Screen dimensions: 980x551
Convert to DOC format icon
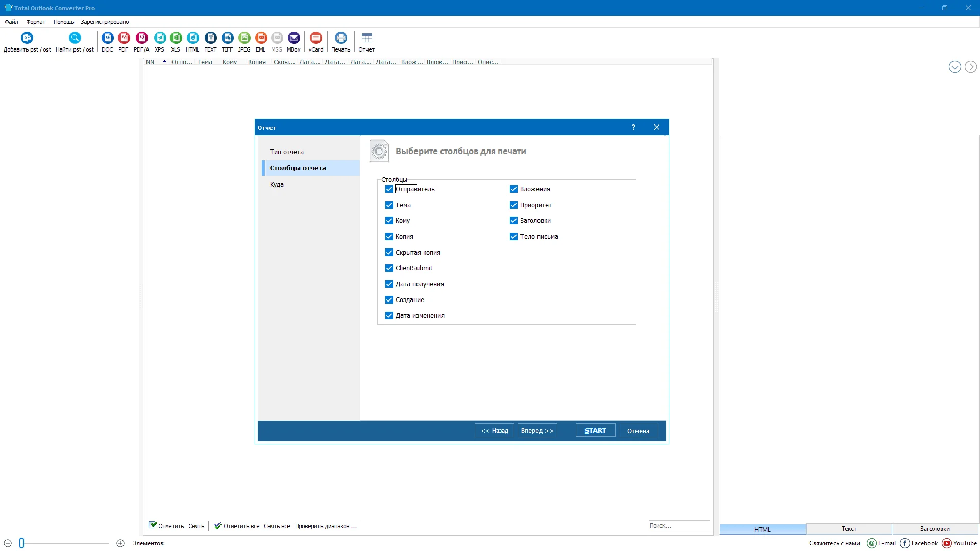[x=107, y=38]
